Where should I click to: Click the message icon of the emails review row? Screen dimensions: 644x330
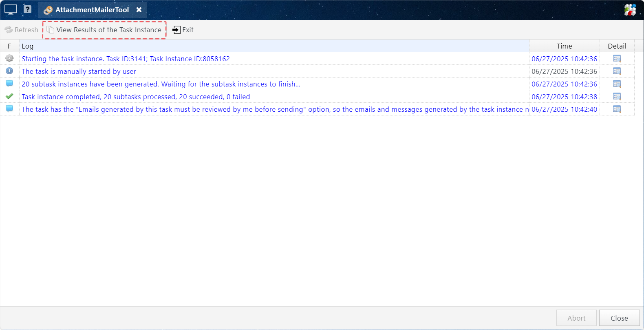pos(9,109)
